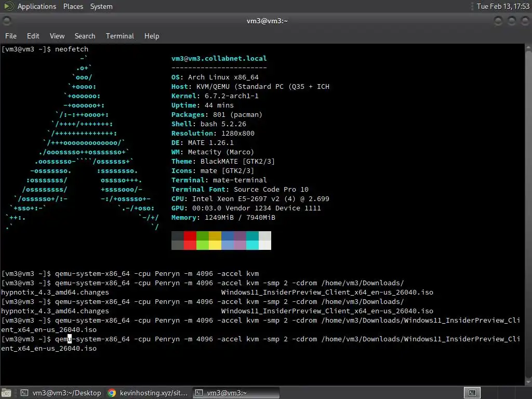Click the 'Memory: 1249MiB / 7940MiB' line
The width and height of the screenshot is (532, 399).
(223, 218)
